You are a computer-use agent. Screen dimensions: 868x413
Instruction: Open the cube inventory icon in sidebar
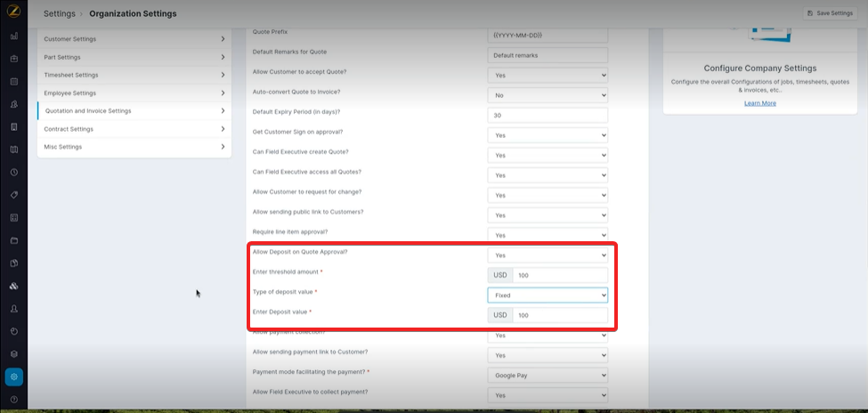coord(14,353)
